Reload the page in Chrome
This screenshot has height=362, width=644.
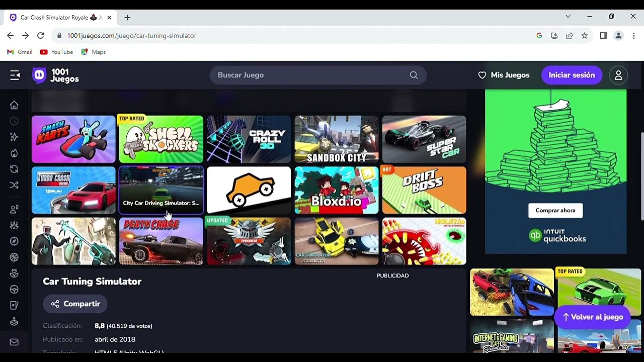[41, 36]
